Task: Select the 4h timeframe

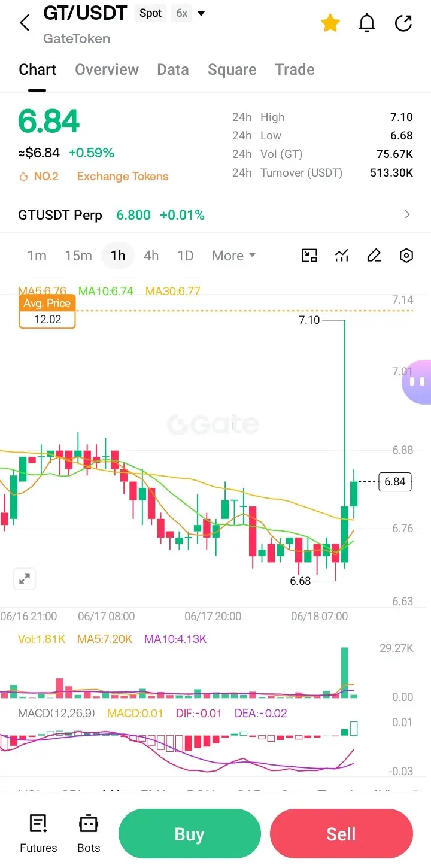Action: tap(151, 256)
